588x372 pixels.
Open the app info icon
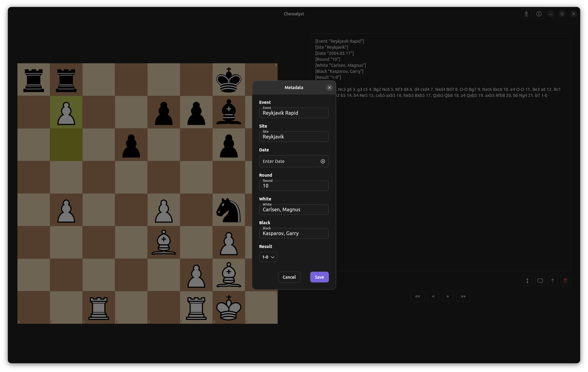pos(539,14)
